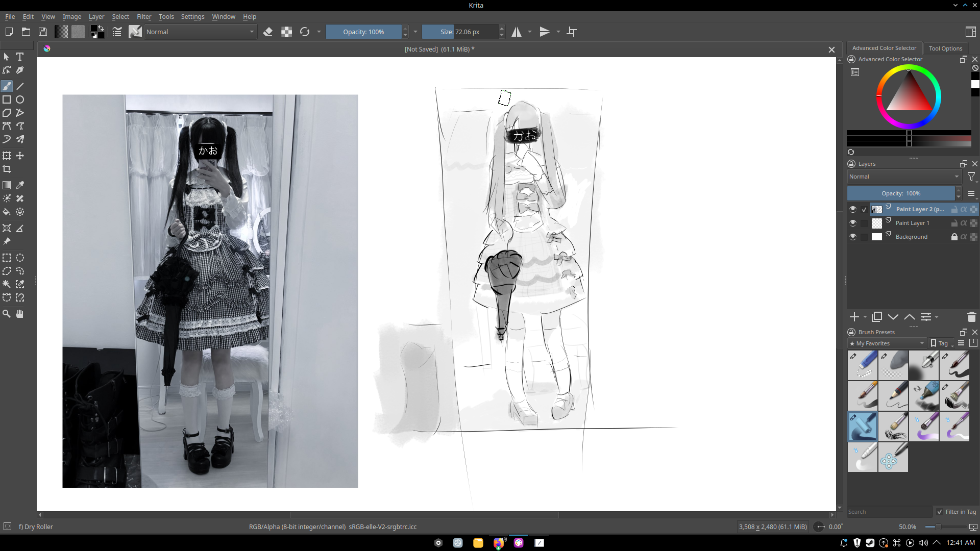This screenshot has height=551, width=980.
Task: Open the Tag button menu
Action: (942, 343)
